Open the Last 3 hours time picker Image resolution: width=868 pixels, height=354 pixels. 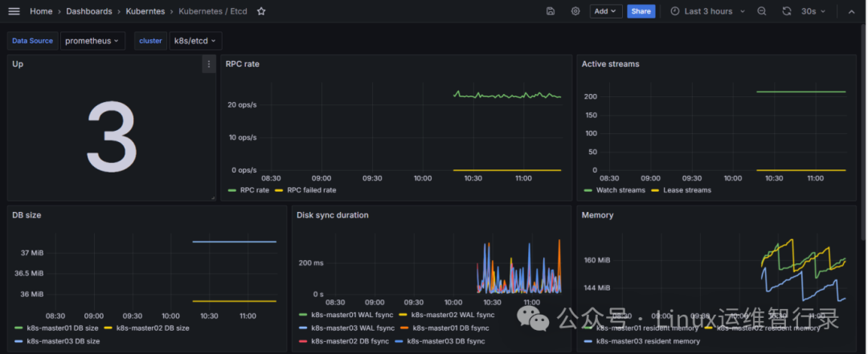pyautogui.click(x=708, y=11)
